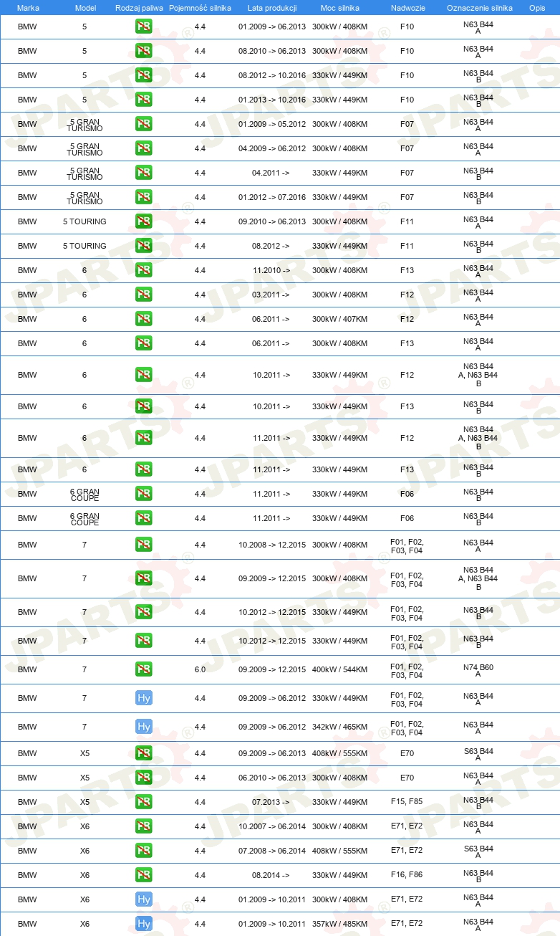Image resolution: width=560 pixels, height=936 pixels.
Task: Click petrol icon in the 300kW / 407KM row
Action: tap(143, 319)
